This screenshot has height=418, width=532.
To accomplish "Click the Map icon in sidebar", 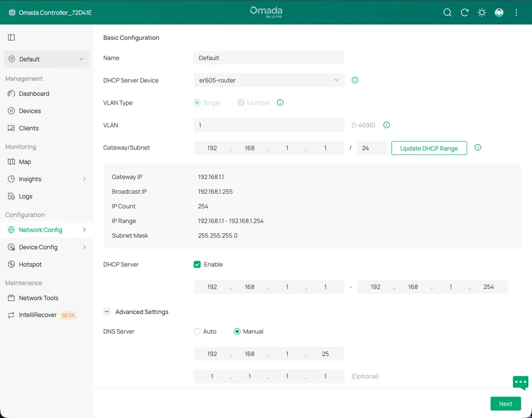I will [11, 162].
